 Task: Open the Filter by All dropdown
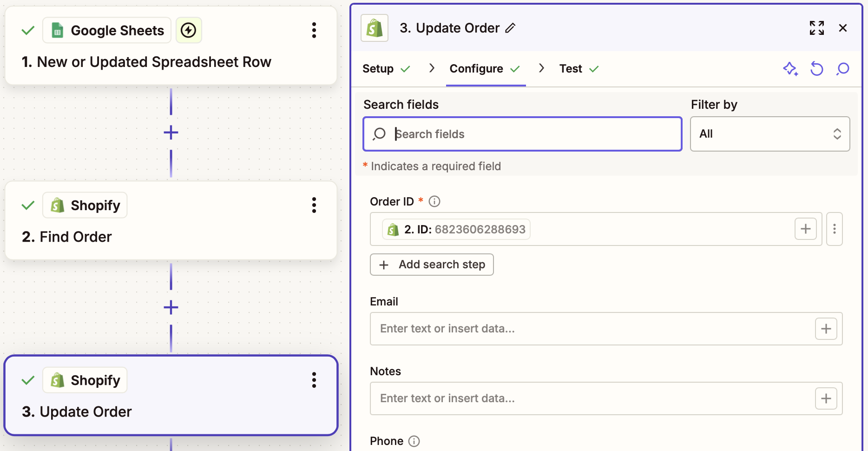tap(770, 134)
